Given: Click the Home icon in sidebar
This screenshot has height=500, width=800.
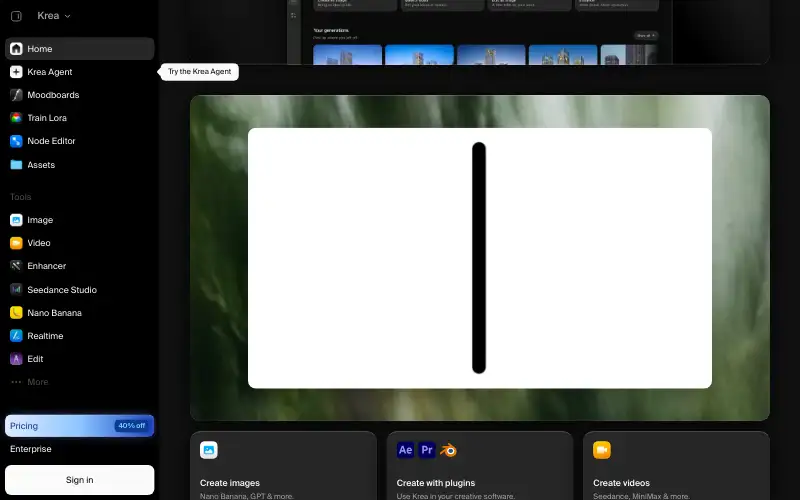Looking at the screenshot, I should tap(16, 48).
